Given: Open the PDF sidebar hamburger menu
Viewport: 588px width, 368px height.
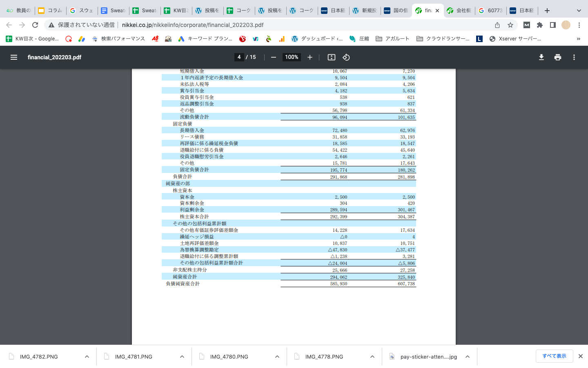Looking at the screenshot, I should 14,57.
